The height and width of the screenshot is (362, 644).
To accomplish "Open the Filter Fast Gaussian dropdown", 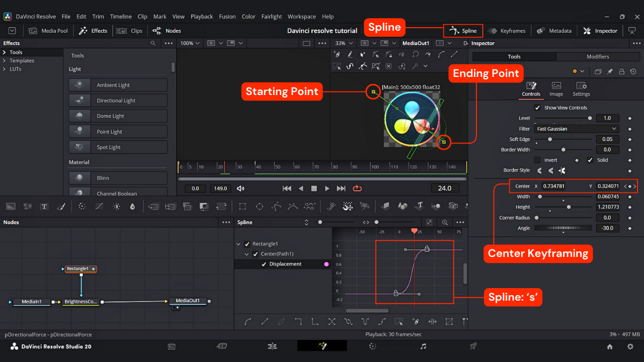I will click(576, 129).
